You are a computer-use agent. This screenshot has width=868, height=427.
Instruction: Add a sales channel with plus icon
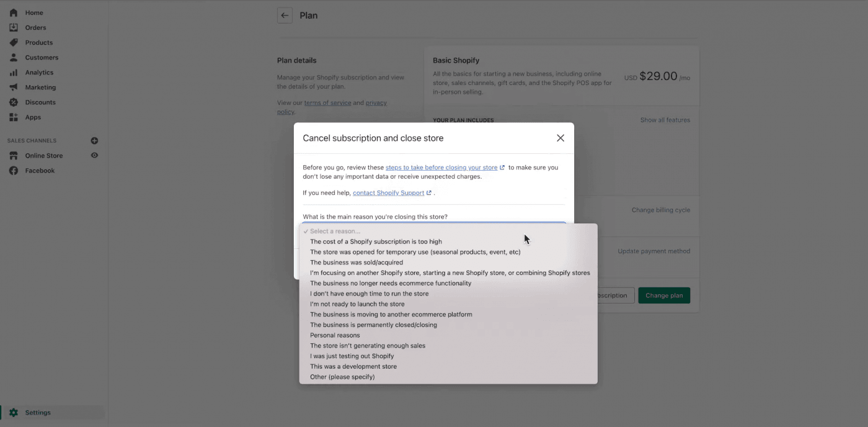click(94, 141)
